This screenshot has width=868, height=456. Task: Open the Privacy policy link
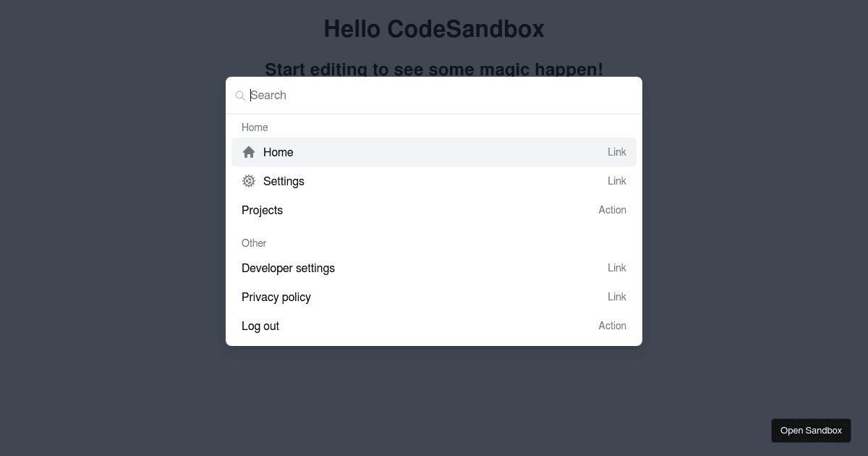click(276, 297)
